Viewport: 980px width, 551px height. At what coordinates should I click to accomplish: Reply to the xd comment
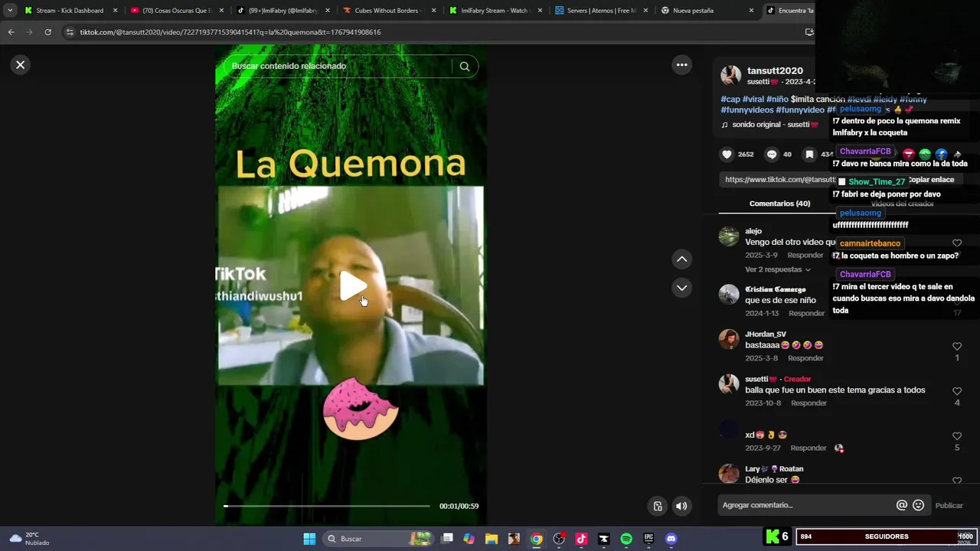(x=808, y=448)
